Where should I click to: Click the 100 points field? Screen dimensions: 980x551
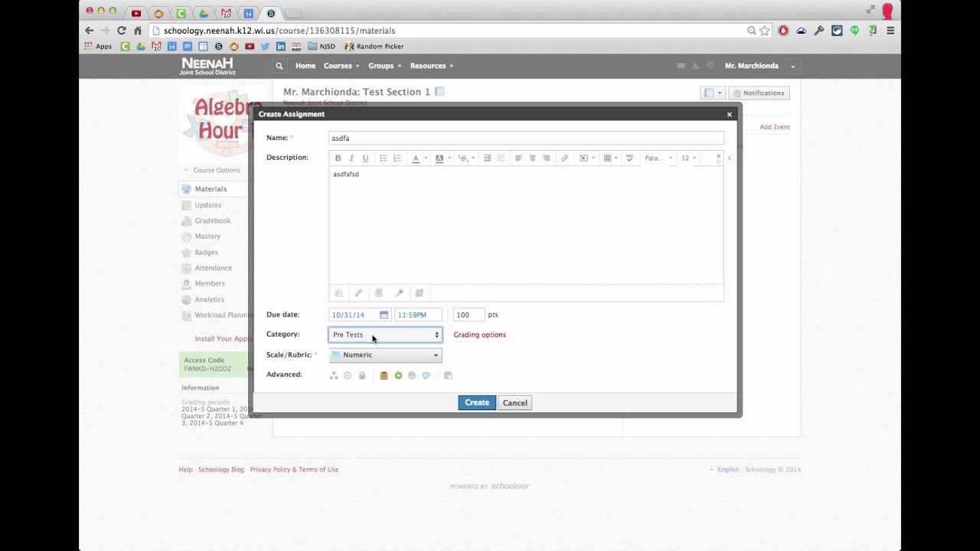click(x=469, y=315)
